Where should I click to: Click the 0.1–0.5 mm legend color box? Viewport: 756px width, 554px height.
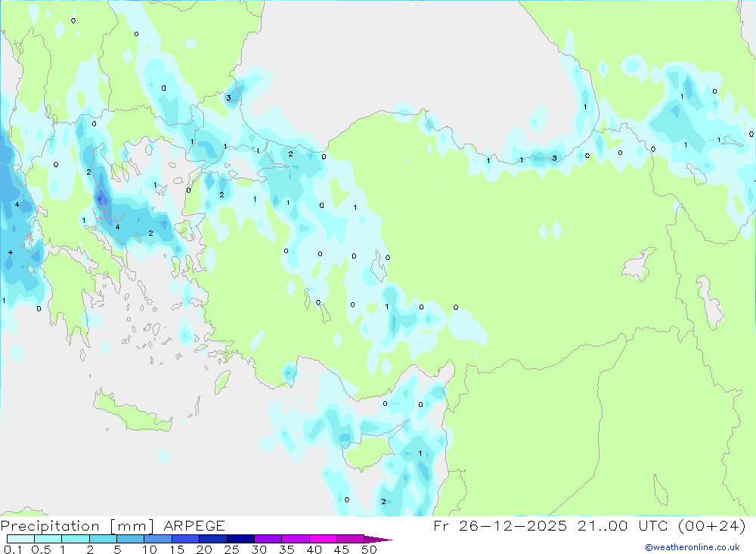click(x=20, y=539)
